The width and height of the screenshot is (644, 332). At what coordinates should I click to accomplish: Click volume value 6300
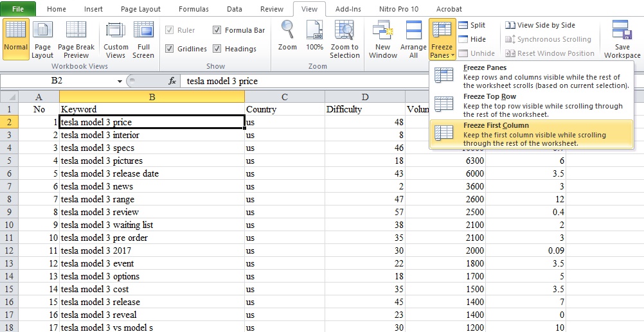click(445, 161)
